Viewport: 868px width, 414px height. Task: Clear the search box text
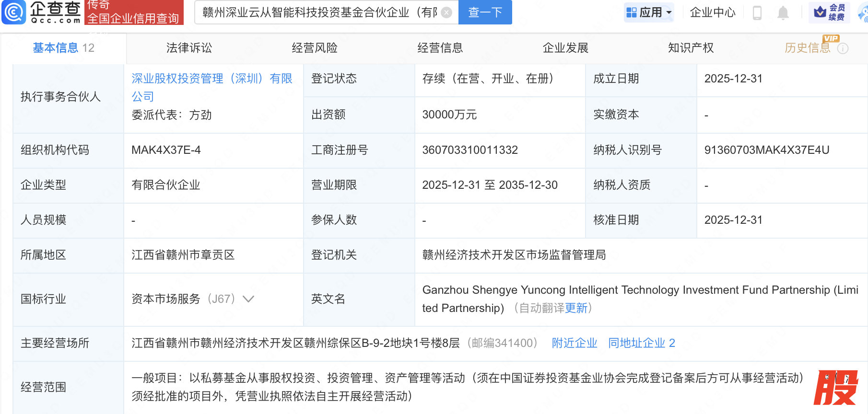click(x=446, y=12)
